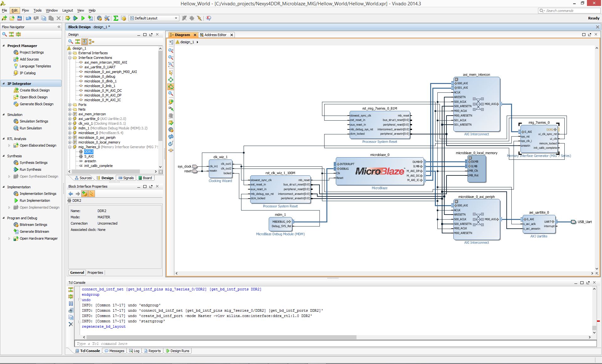This screenshot has width=602, height=364.
Task: Click Collapse All in Flow Navigator
Action: click(12, 34)
